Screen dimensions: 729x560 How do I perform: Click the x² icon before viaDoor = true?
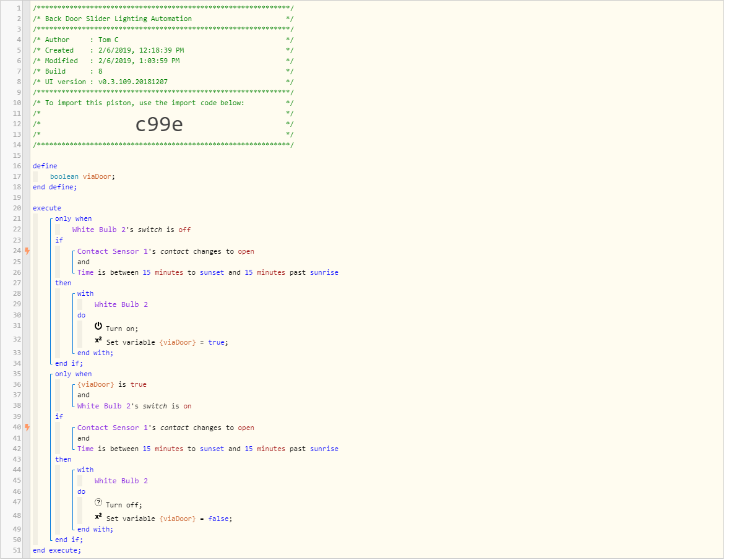[x=98, y=340]
